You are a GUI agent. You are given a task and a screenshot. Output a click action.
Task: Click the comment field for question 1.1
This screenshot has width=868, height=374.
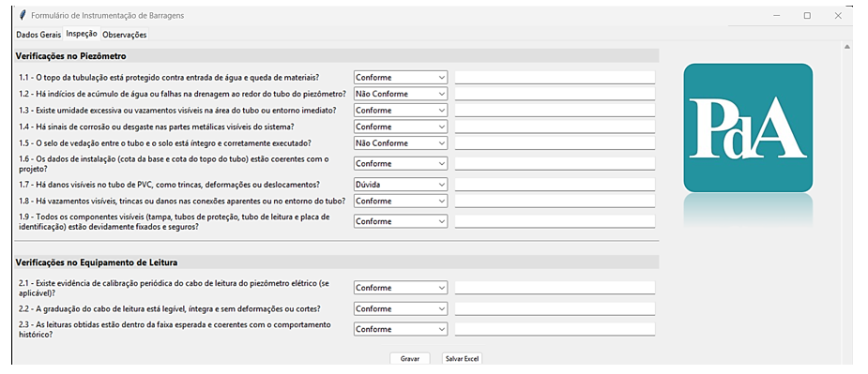(x=555, y=78)
